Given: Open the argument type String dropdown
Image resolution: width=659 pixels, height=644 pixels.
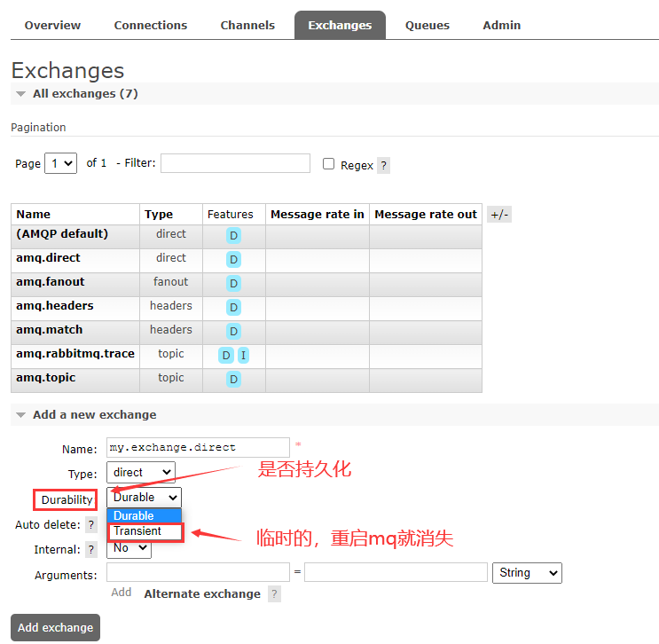Looking at the screenshot, I should click(527, 573).
